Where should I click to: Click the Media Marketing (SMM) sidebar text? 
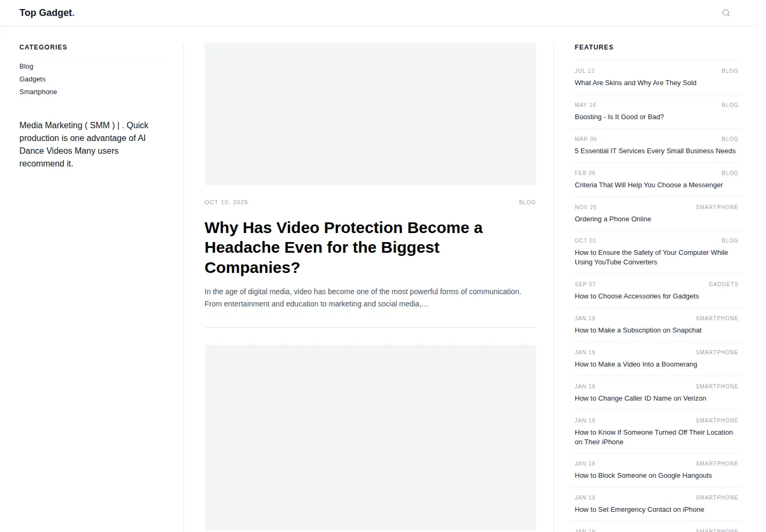(x=84, y=145)
